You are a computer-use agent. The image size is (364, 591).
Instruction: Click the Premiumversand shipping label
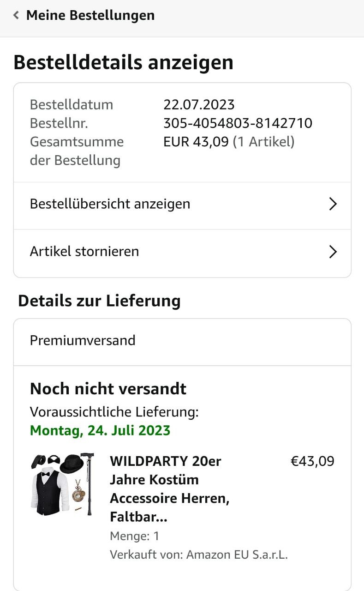(83, 341)
